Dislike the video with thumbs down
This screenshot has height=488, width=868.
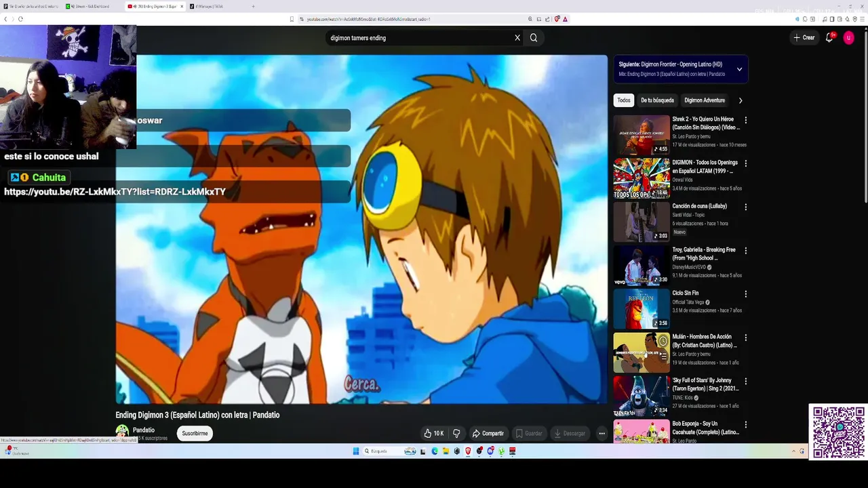(x=456, y=433)
